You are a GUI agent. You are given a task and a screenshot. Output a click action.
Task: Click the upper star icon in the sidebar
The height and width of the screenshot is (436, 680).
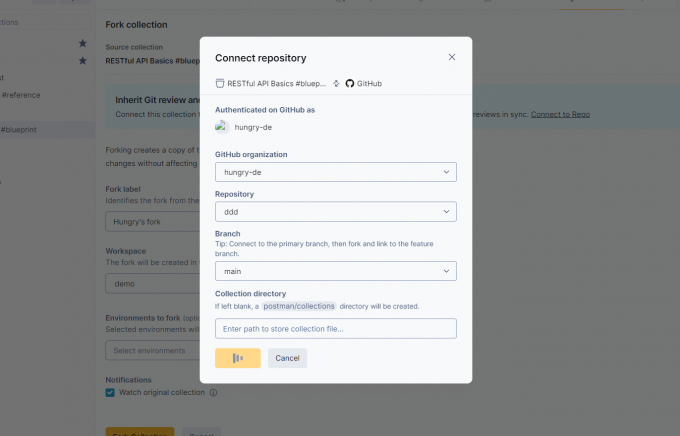click(83, 43)
